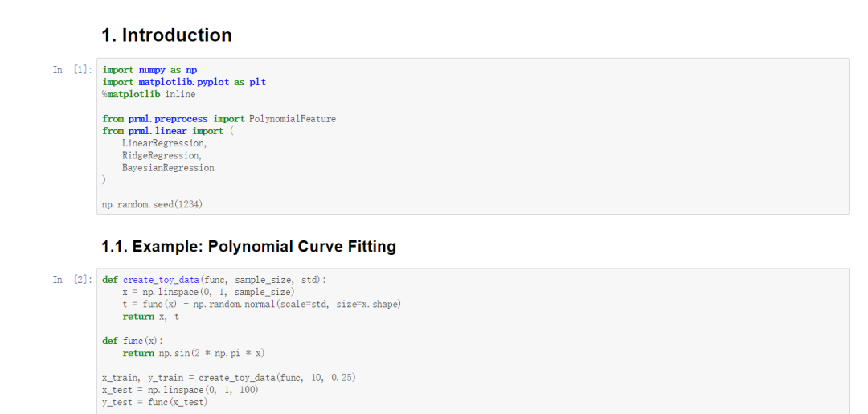Image resolution: width=868 pixels, height=414 pixels.
Task: Click the RidgeRegression import entry
Action: click(x=162, y=155)
